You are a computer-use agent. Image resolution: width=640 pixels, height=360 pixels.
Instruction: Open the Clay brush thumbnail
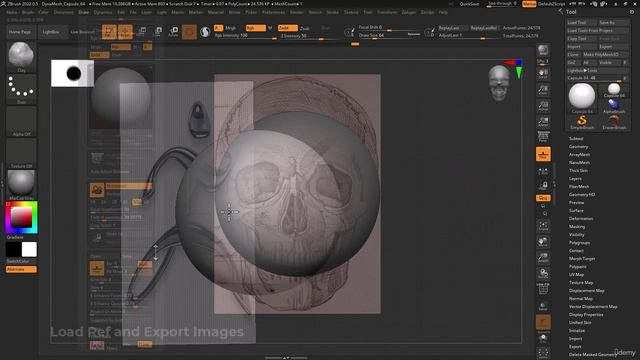[21, 56]
